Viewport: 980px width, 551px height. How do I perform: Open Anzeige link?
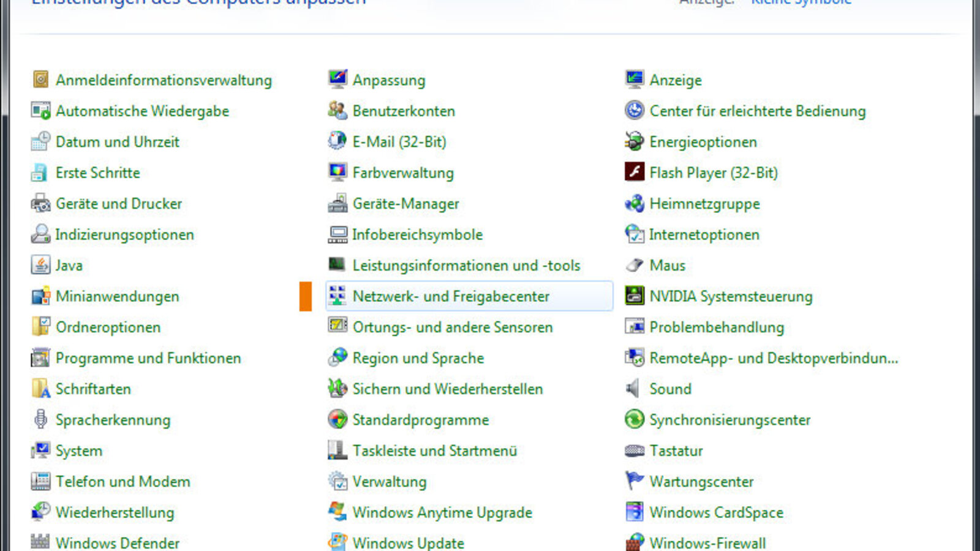pyautogui.click(x=676, y=80)
